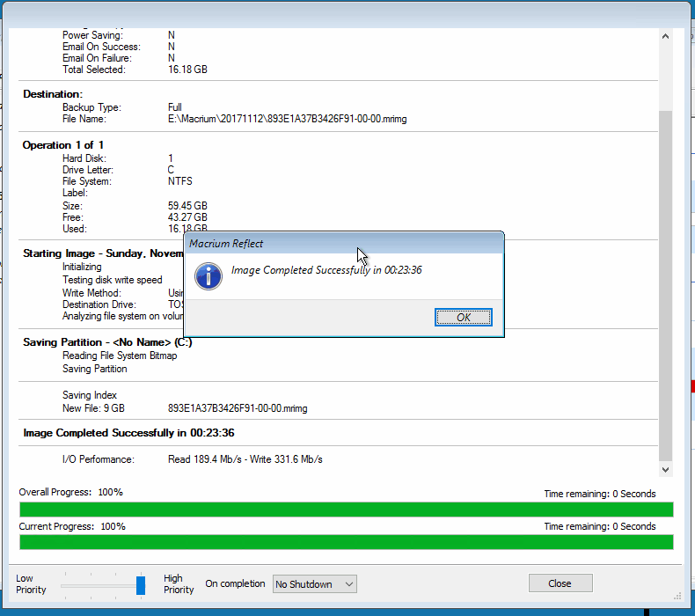Click the scroll down arrow of the log
The image size is (695, 616).
coord(665,470)
